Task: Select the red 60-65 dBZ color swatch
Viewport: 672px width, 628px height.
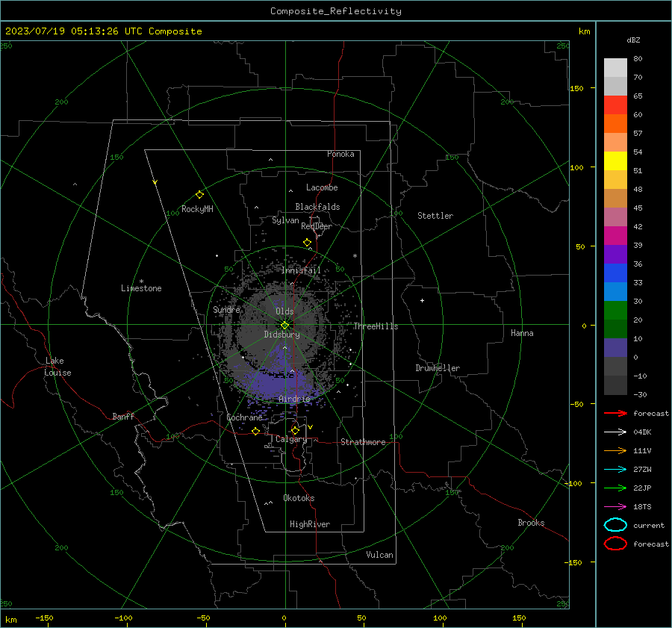Action: click(615, 105)
